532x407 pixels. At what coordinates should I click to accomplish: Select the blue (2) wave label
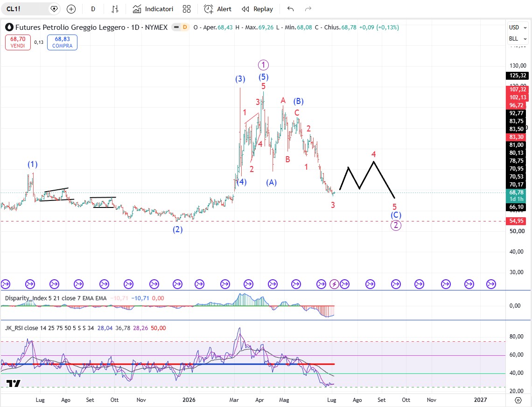click(x=178, y=229)
